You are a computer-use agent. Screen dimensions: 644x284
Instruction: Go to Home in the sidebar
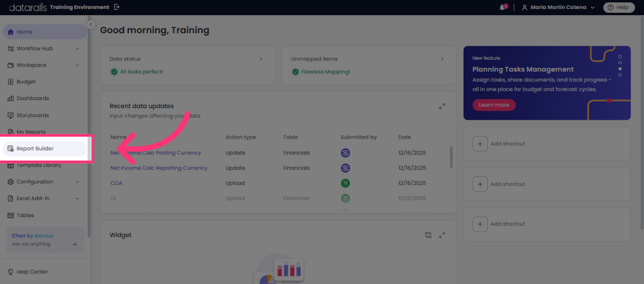click(x=45, y=32)
